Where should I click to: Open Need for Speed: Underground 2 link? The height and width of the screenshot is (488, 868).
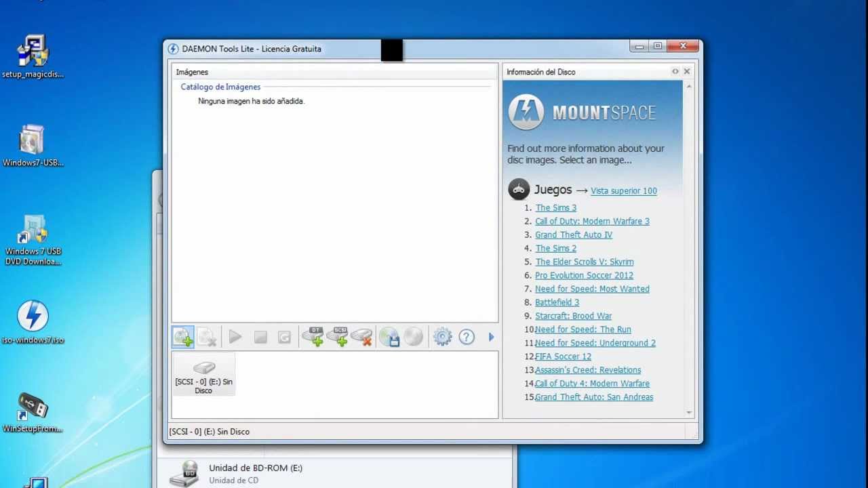coord(595,344)
